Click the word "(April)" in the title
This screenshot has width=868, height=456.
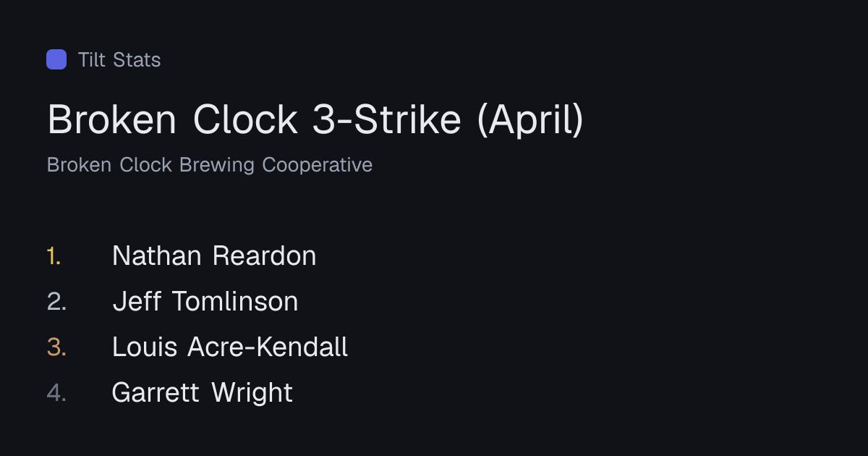530,120
